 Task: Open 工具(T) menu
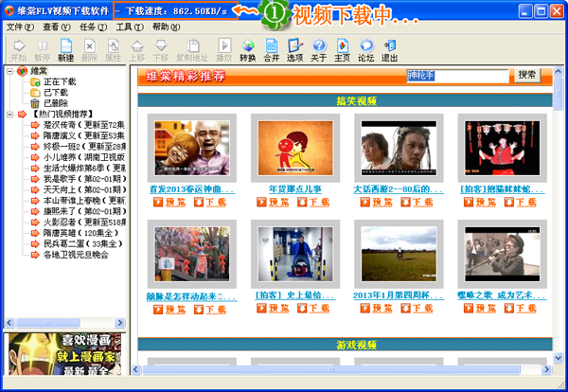(x=130, y=27)
